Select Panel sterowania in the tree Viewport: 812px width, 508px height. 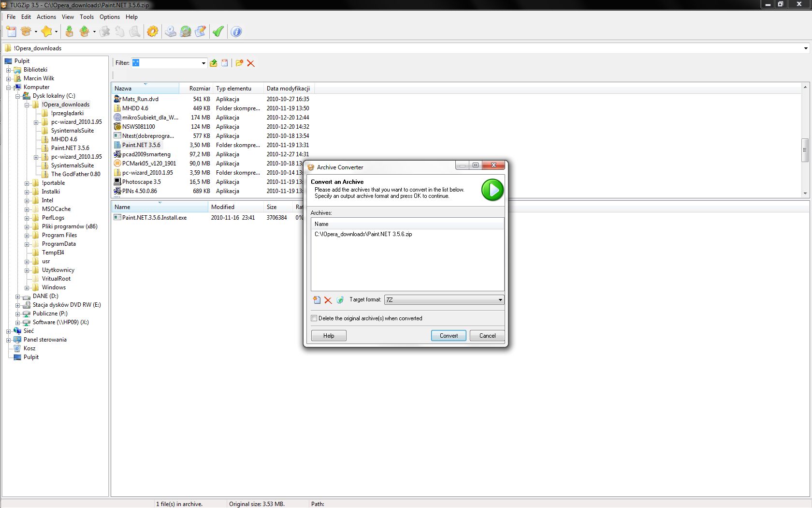[x=45, y=340]
